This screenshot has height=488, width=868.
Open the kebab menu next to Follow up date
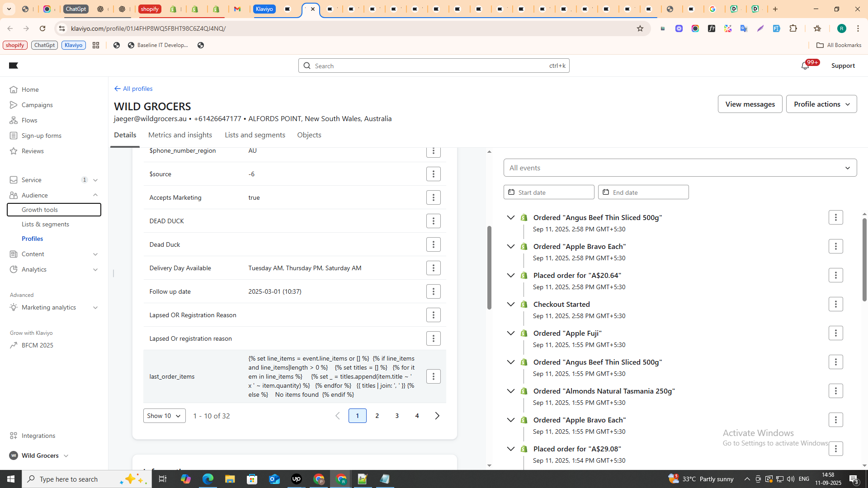point(433,291)
